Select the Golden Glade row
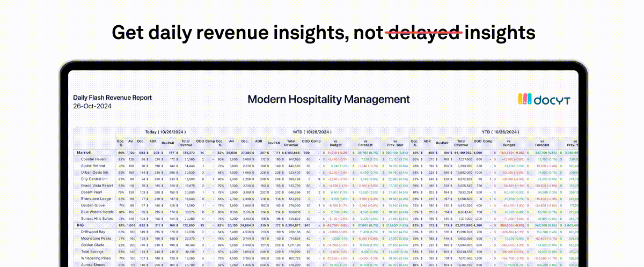Screen dimensions: 644x267 click(x=326, y=244)
